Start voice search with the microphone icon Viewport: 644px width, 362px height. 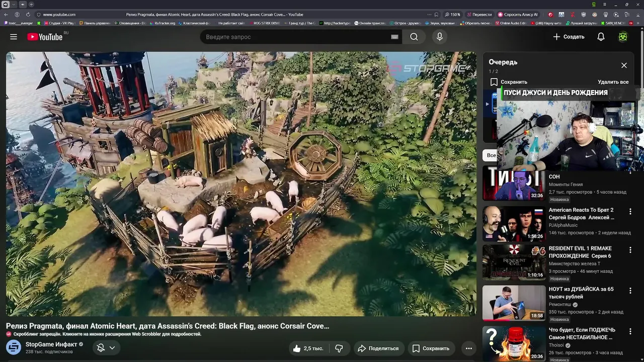pyautogui.click(x=440, y=37)
